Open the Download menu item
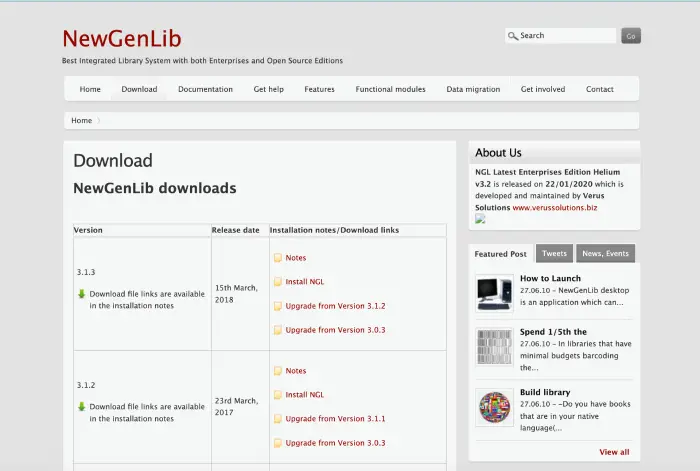 pos(139,89)
